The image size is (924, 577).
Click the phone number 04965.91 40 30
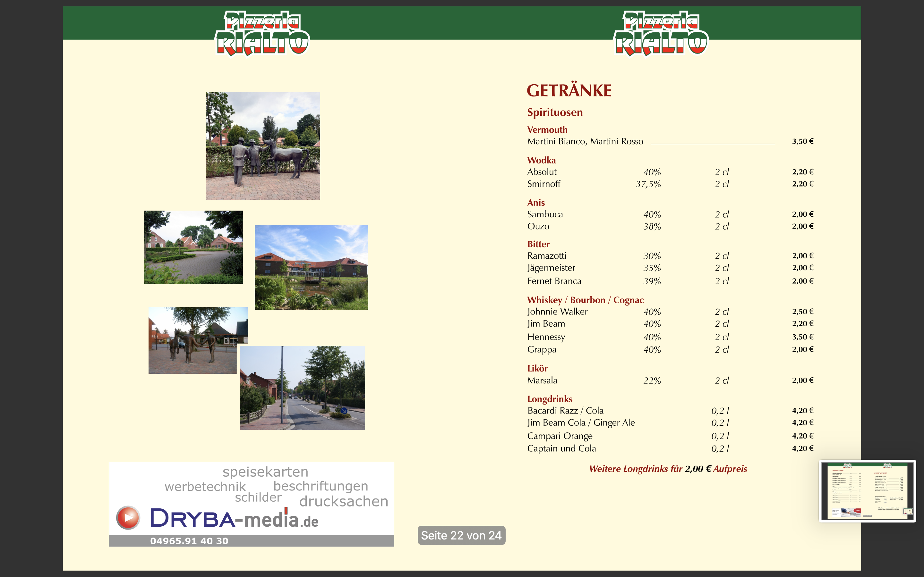[x=189, y=541]
